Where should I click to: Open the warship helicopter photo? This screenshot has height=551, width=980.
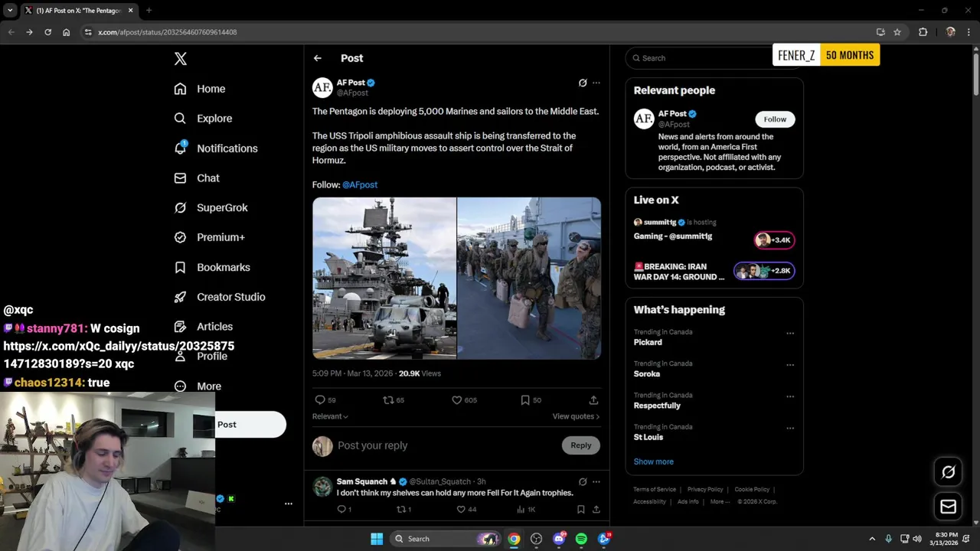384,279
